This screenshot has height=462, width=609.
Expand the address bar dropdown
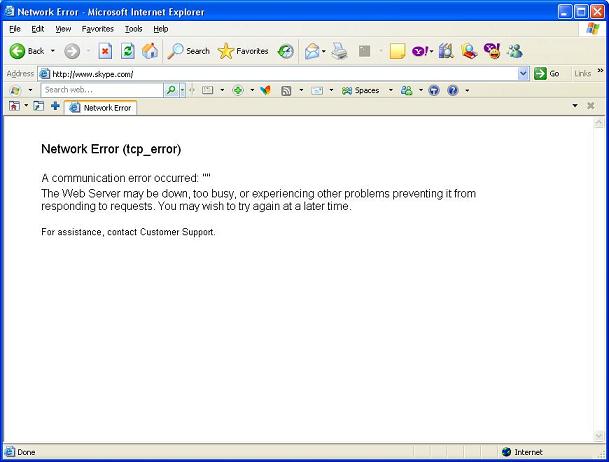523,73
